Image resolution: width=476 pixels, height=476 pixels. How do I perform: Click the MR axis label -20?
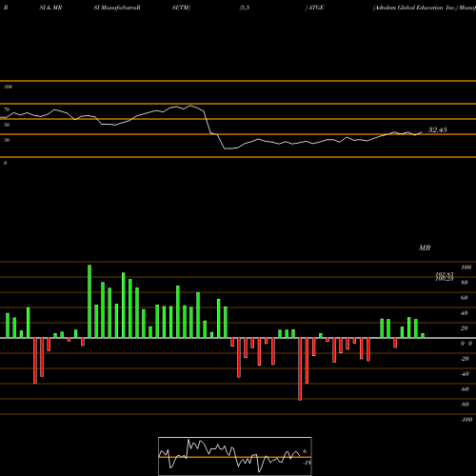465,359
